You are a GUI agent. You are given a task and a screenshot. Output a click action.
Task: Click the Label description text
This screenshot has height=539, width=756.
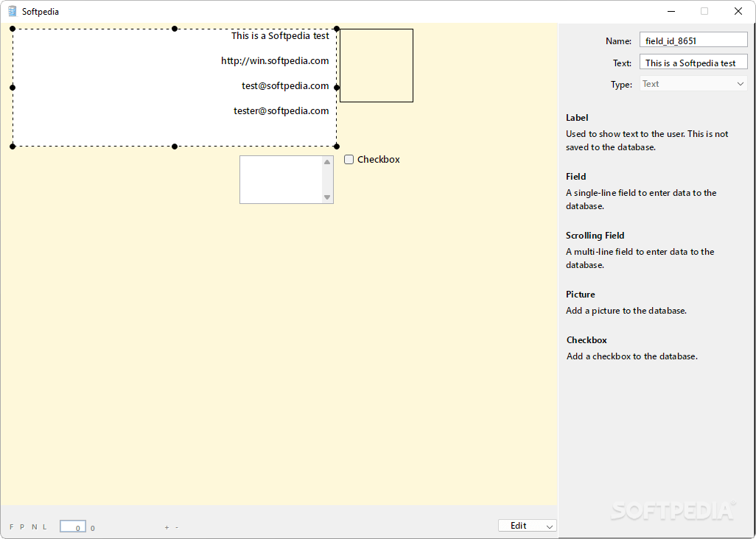[647, 141]
